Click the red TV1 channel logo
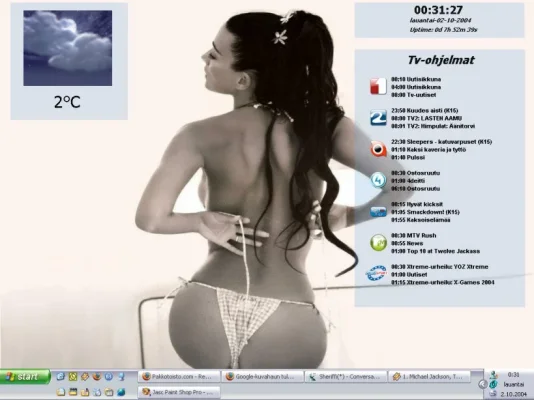This screenshot has height=400, width=534. click(x=378, y=86)
